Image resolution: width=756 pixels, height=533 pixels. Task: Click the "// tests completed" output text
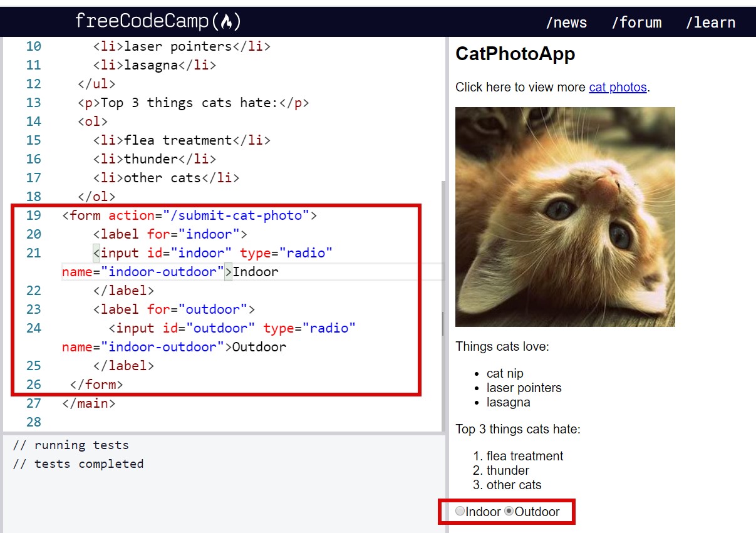[78, 463]
